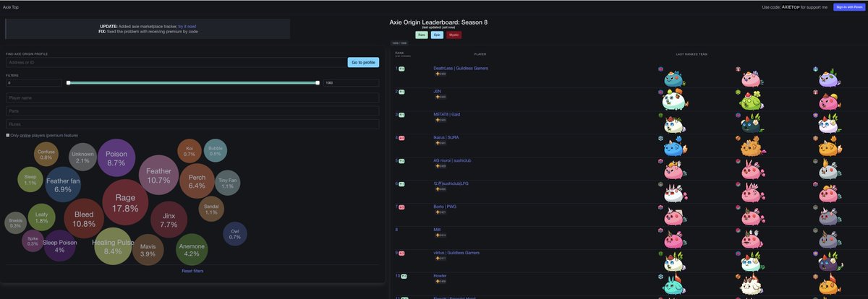
Task: Open the third axie of Mitt team
Action: click(x=829, y=238)
